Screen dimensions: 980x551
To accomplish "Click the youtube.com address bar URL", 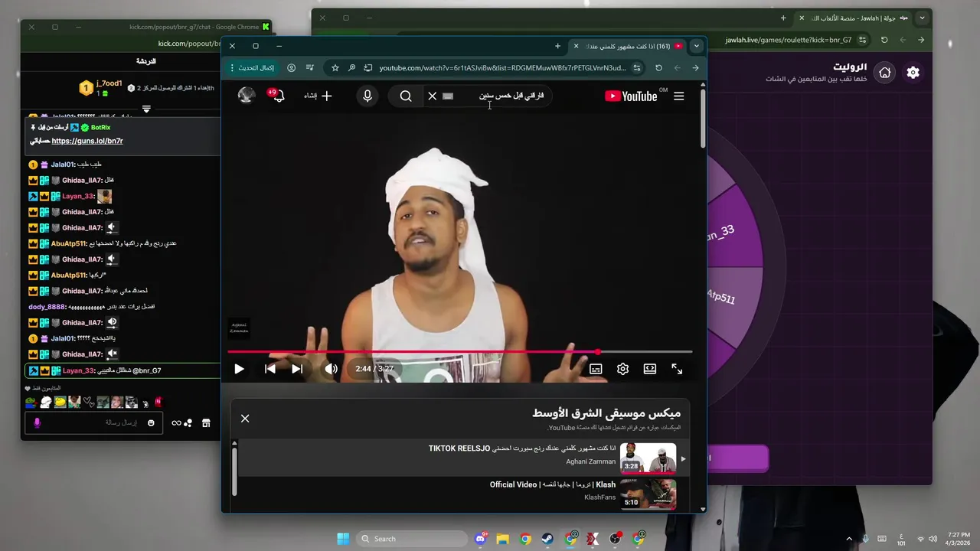I will [x=502, y=68].
